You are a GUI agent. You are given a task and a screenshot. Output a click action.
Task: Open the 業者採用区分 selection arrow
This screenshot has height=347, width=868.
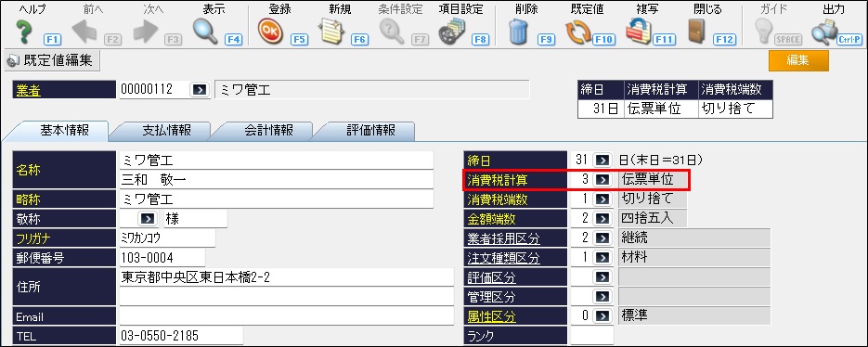tap(602, 238)
